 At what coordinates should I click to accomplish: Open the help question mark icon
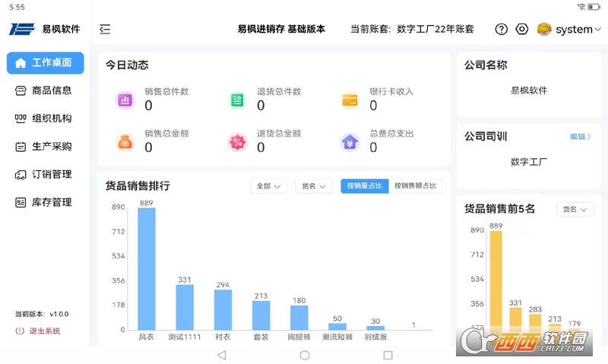[x=501, y=29]
